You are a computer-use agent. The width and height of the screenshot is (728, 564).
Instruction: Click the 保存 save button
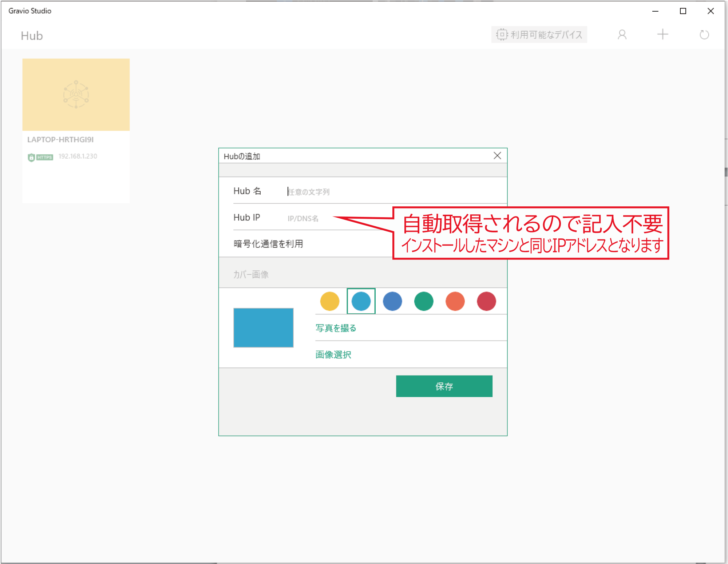[x=444, y=386]
